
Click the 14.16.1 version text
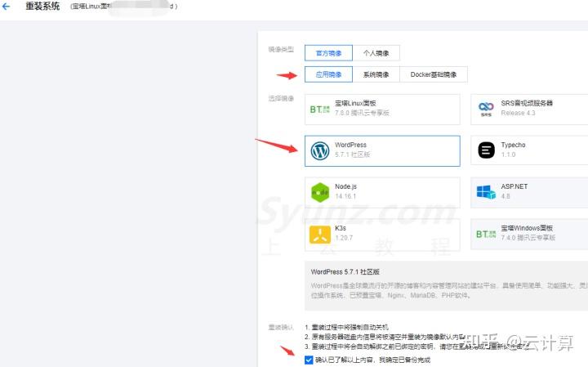[x=345, y=196]
